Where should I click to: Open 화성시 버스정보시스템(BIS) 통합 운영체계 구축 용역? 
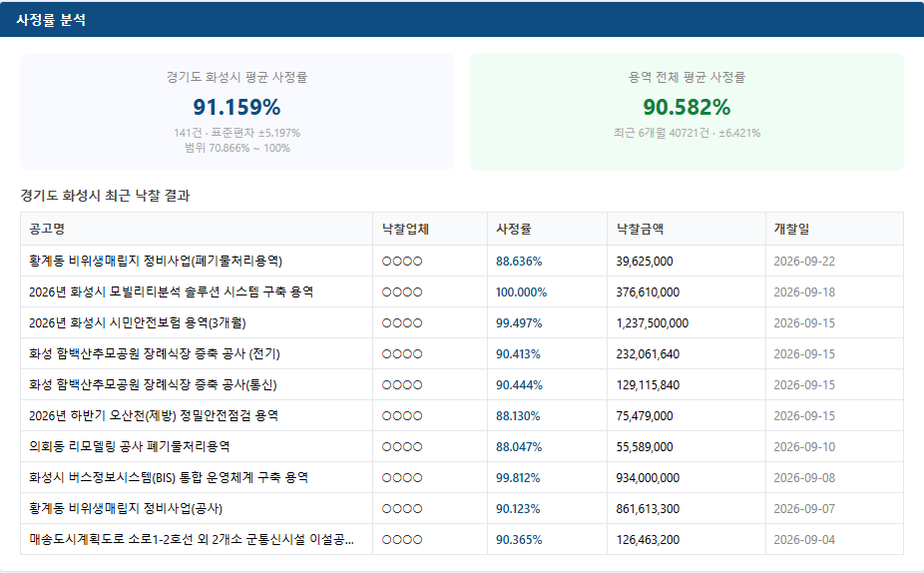pyautogui.click(x=169, y=477)
